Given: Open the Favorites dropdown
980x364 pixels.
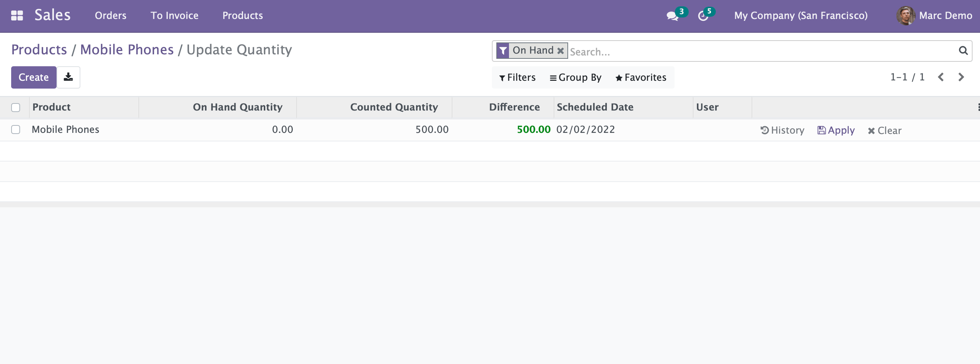Looking at the screenshot, I should point(641,78).
